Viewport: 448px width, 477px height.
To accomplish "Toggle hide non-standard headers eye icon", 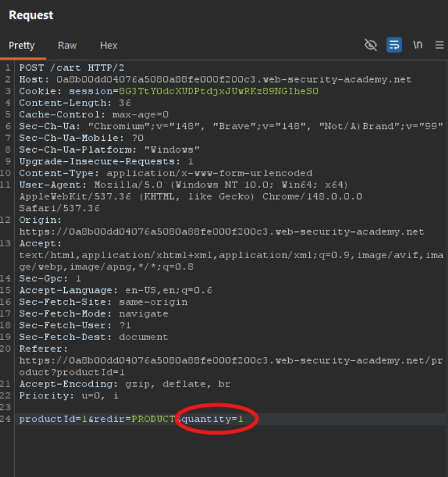I will pos(371,45).
